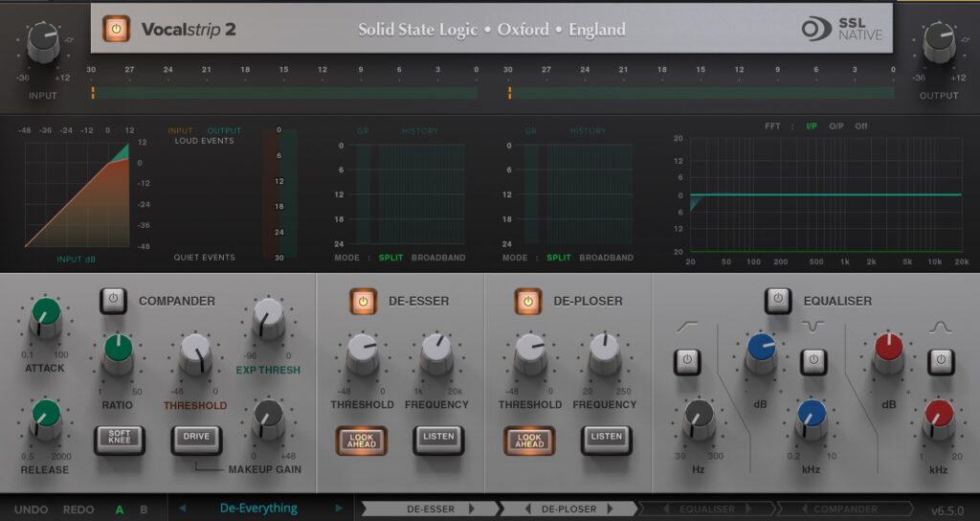Toggle De-Esser Look Ahead
The width and height of the screenshot is (980, 521).
point(362,441)
